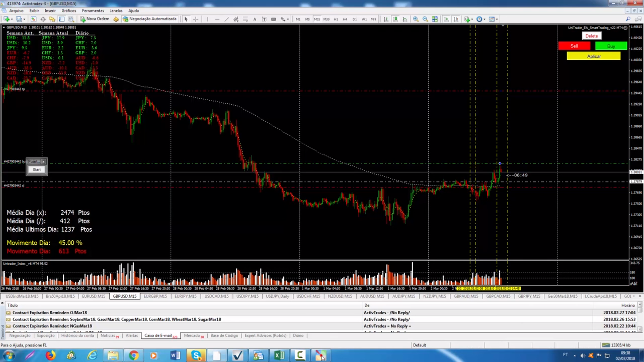Toggle H4 timeframe button
This screenshot has height=362, width=644.
(345, 19)
